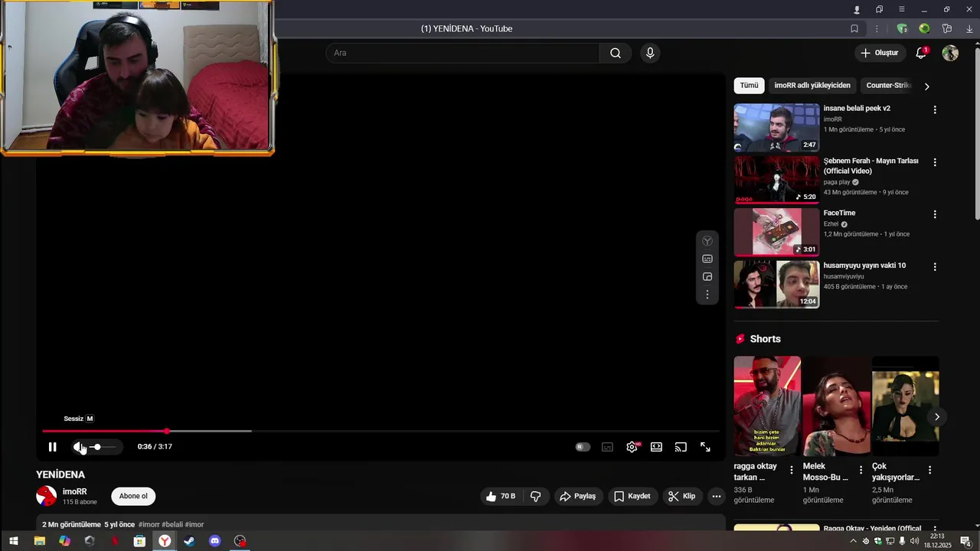Open the transcript icon on player overlay
980x551 pixels.
(x=707, y=259)
